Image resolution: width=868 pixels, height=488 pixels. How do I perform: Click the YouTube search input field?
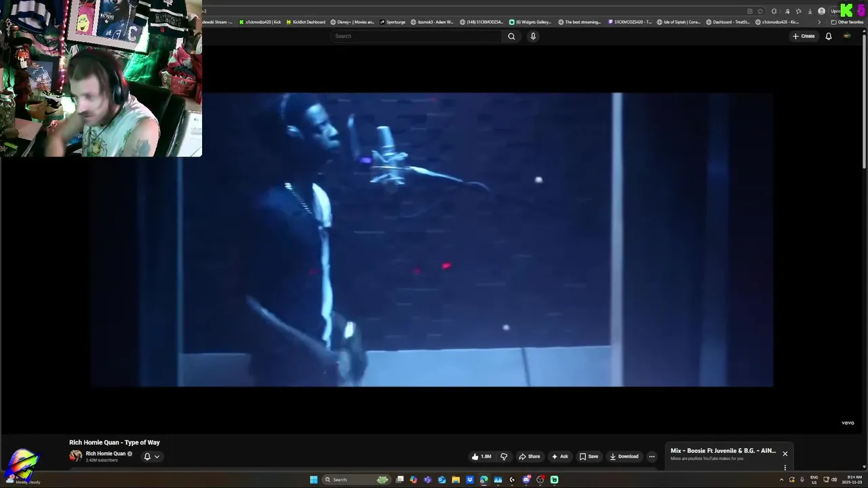tap(416, 36)
